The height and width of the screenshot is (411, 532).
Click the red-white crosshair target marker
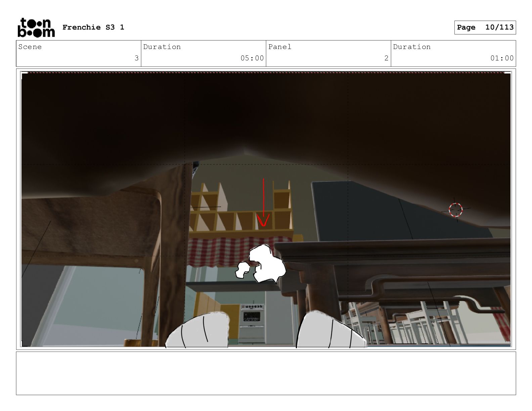[456, 210]
